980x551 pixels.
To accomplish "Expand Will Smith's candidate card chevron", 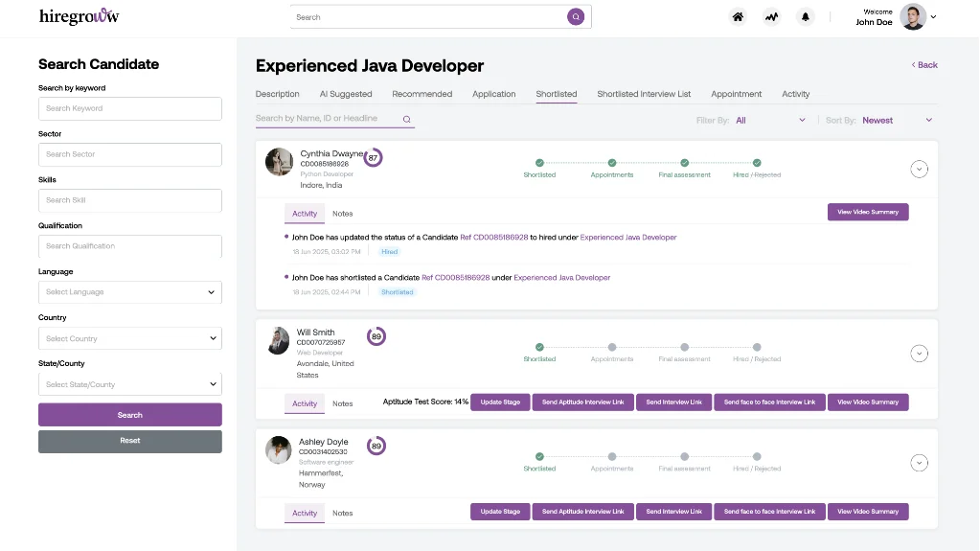I will coord(919,354).
